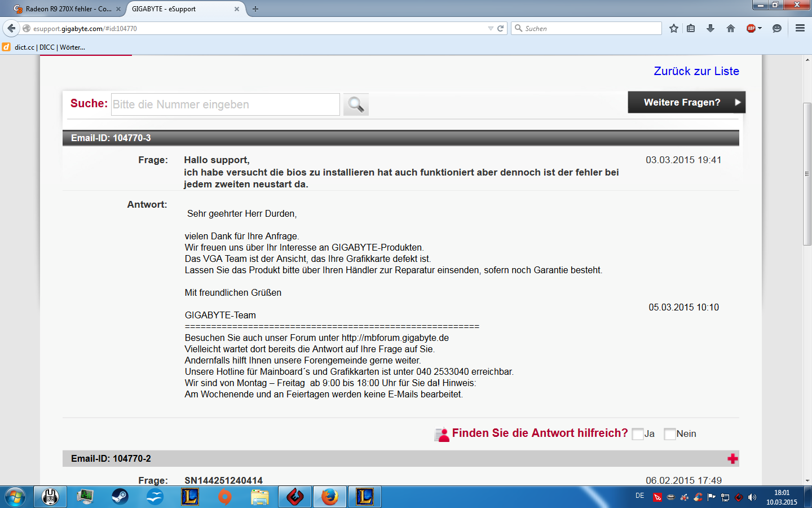Click the 'SN144251240414' text

(223, 481)
